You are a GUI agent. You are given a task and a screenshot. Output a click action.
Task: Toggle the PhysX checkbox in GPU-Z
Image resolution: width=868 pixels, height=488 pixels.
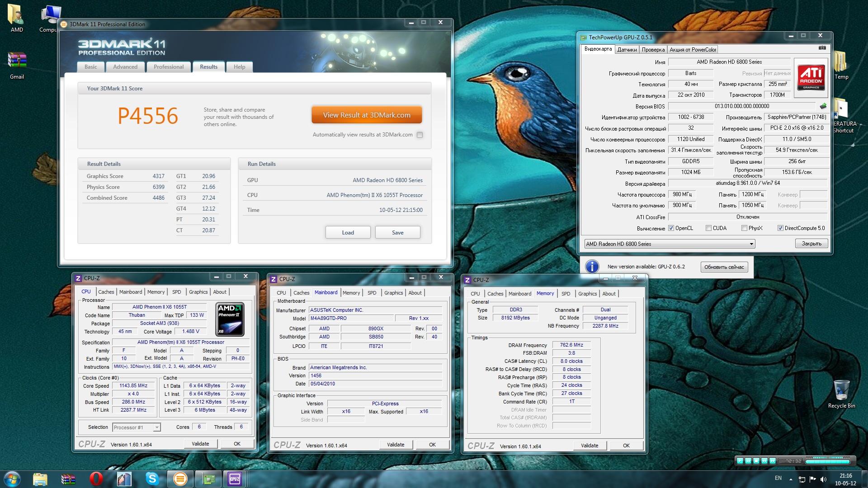pyautogui.click(x=744, y=228)
